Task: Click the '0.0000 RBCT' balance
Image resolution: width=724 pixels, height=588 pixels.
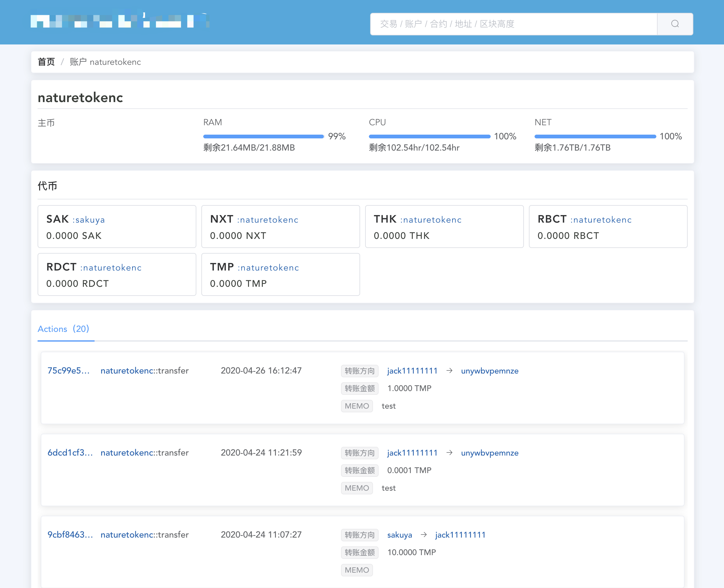Action: pyautogui.click(x=568, y=236)
